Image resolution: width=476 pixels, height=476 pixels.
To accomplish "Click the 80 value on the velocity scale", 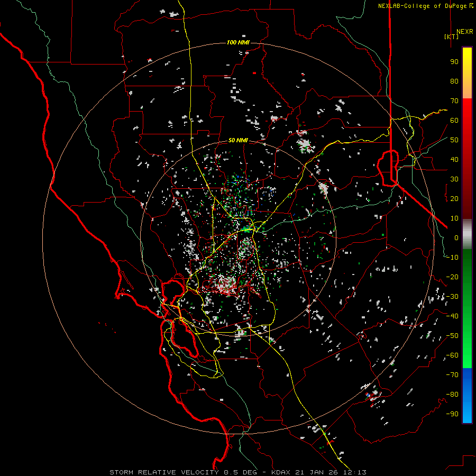I will (x=454, y=81).
